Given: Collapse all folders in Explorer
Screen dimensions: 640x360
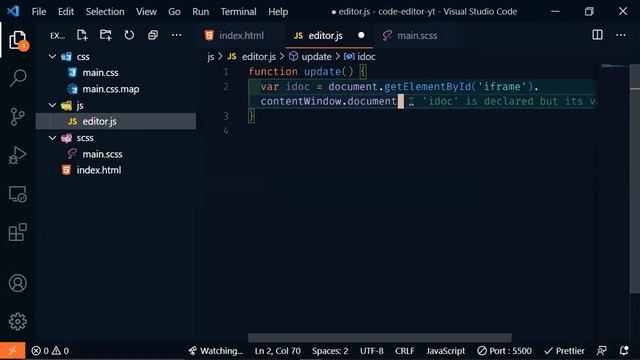Looking at the screenshot, I should [153, 35].
